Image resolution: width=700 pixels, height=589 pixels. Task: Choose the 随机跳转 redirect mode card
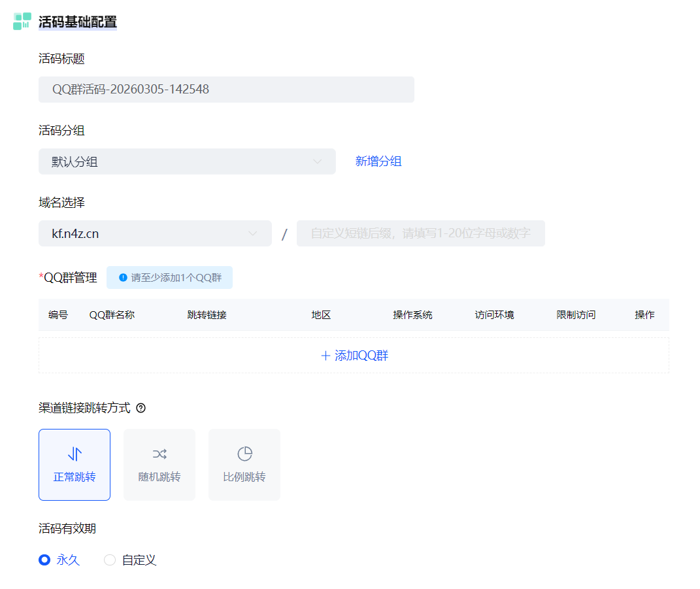click(x=159, y=465)
